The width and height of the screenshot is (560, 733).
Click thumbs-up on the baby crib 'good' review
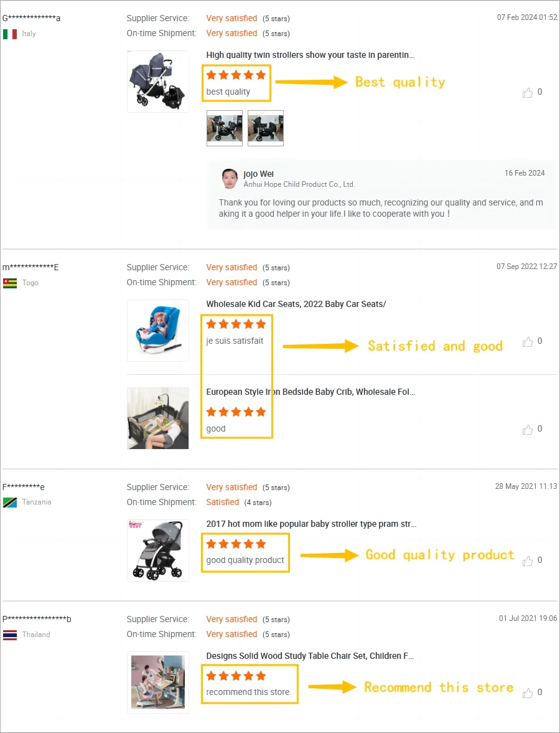[527, 430]
